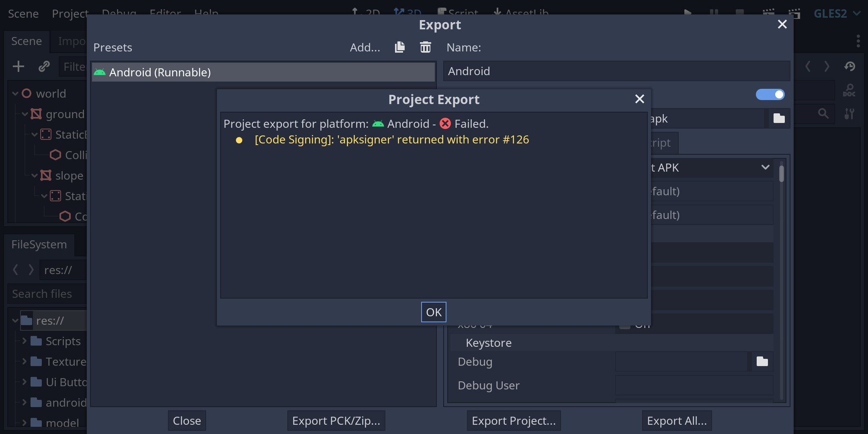868x434 pixels.
Task: Click the Search files field
Action: [x=47, y=294]
